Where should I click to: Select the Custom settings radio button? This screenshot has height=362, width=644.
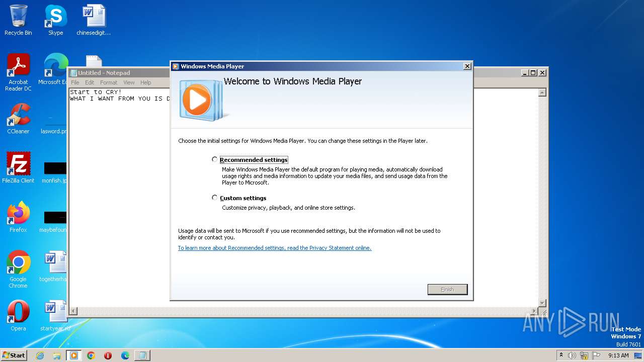(215, 198)
